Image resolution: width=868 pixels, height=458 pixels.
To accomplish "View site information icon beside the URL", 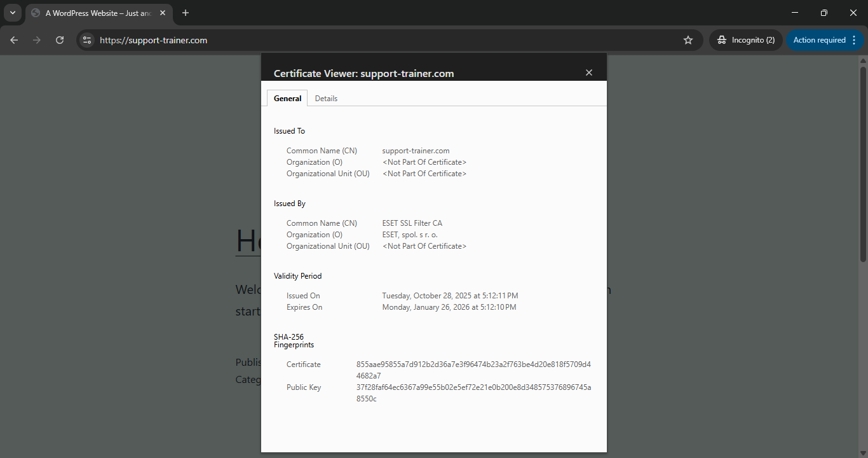I will (88, 40).
